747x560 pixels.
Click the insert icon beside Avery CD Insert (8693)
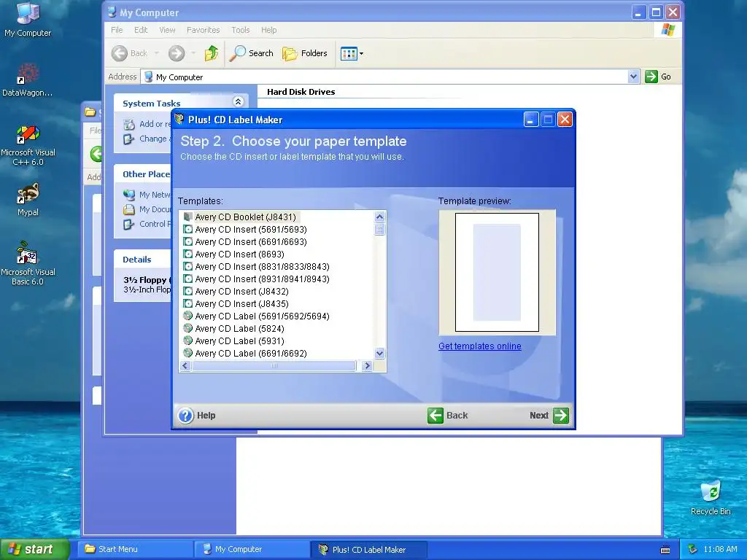tap(187, 254)
